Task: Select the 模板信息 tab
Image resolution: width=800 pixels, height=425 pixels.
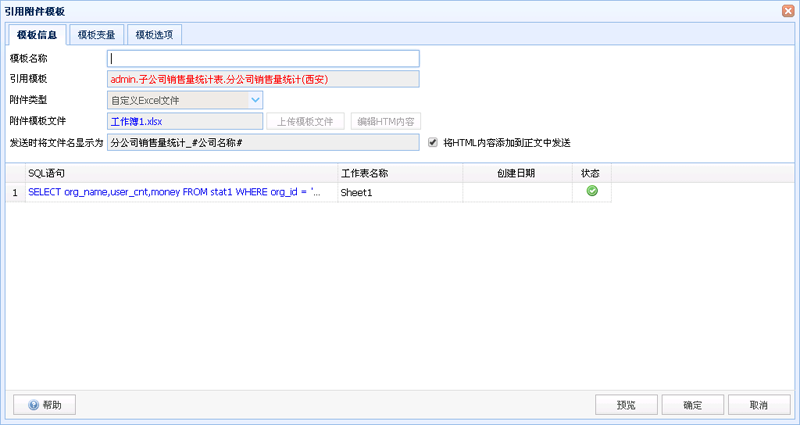Action: [37, 35]
